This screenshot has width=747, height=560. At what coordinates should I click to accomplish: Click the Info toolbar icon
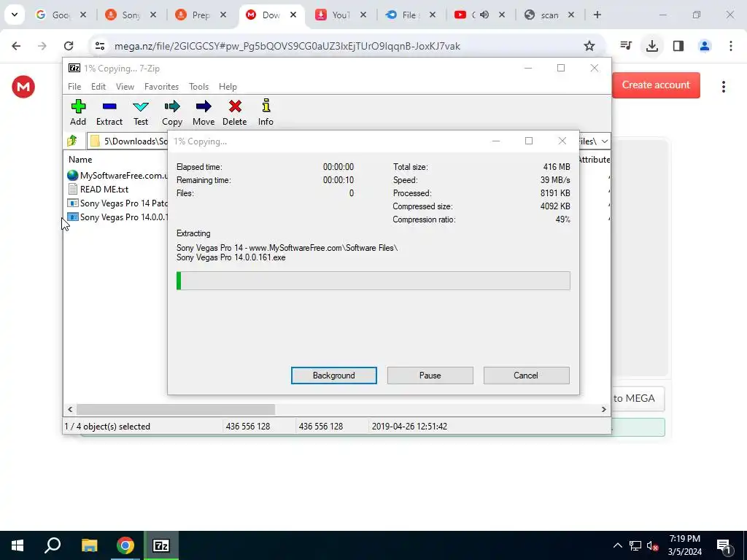pos(266,112)
